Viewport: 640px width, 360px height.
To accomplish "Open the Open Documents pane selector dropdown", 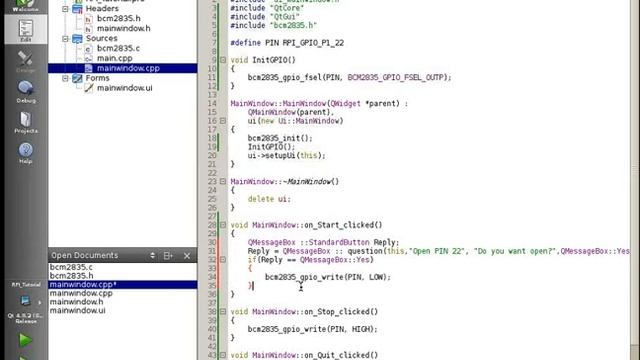I will click(152, 256).
